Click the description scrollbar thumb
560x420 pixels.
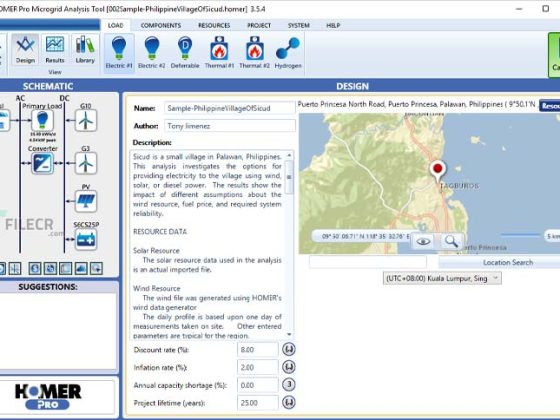pyautogui.click(x=289, y=177)
